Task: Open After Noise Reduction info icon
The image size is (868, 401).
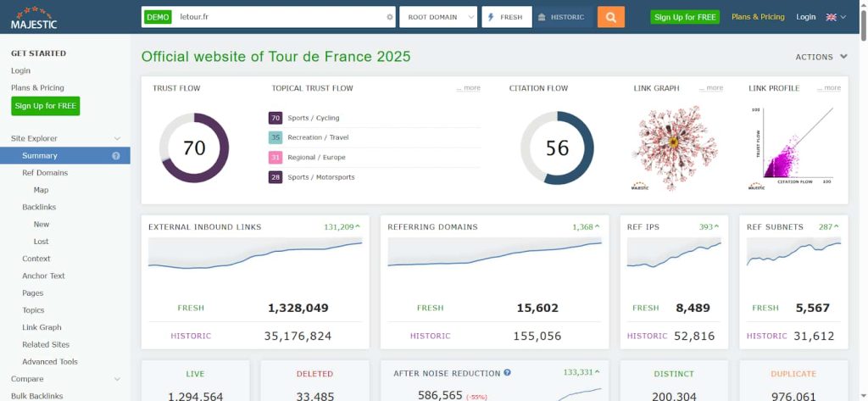Action: (507, 373)
